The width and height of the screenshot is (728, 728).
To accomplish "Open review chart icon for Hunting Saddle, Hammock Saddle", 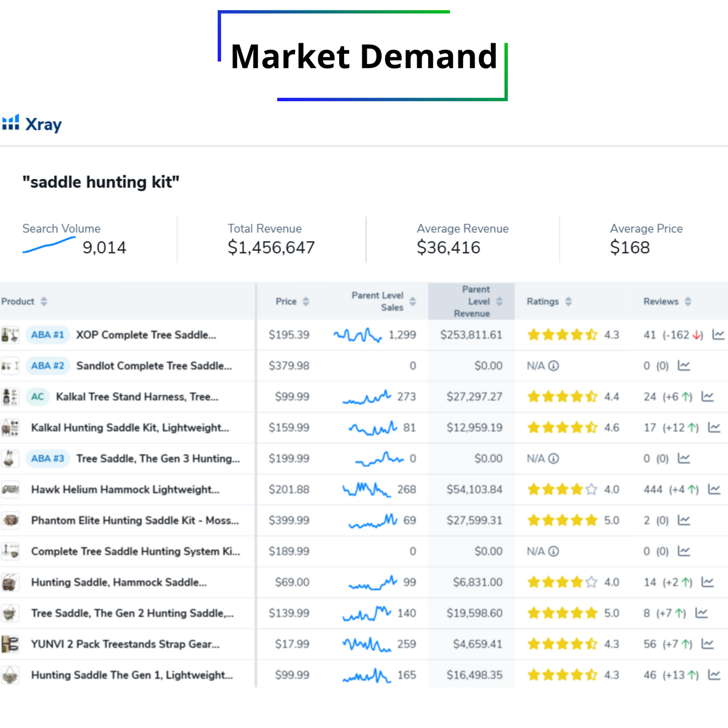I will [707, 582].
